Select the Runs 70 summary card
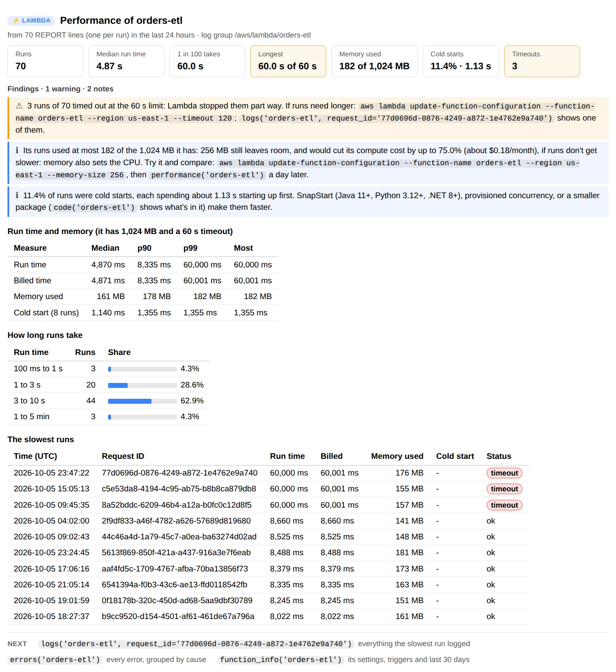This screenshot has width=616, height=672. coord(45,61)
